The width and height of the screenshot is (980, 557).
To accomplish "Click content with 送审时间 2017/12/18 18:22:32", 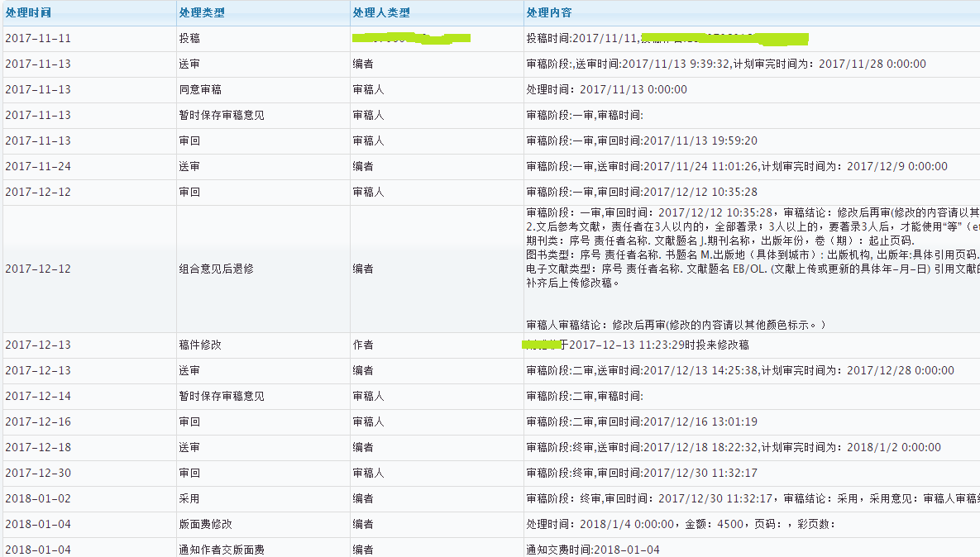I will (734, 447).
